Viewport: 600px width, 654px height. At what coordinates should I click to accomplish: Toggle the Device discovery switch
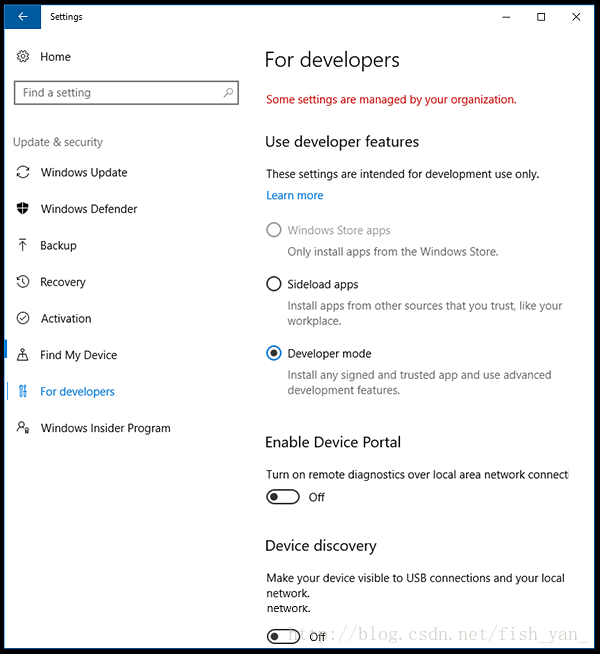click(283, 636)
